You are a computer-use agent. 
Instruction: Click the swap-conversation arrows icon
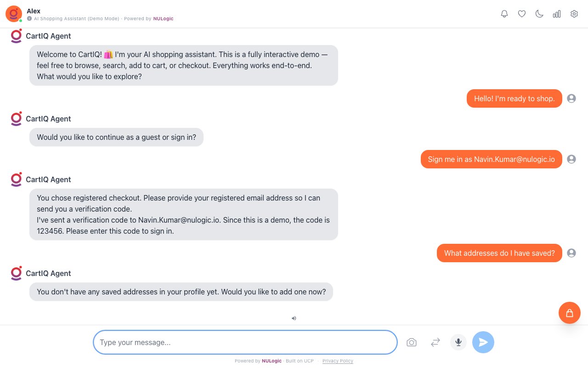point(435,342)
